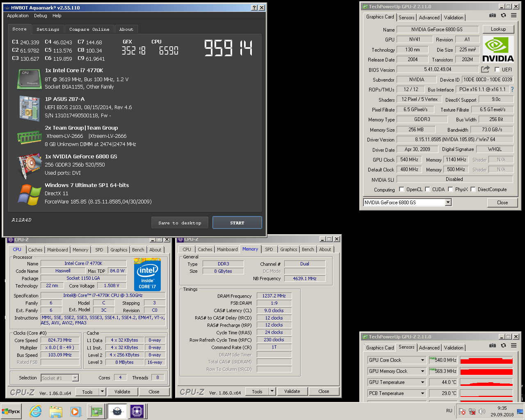Click the Intel inside Core i7 logo in CPU-Z

[147, 274]
